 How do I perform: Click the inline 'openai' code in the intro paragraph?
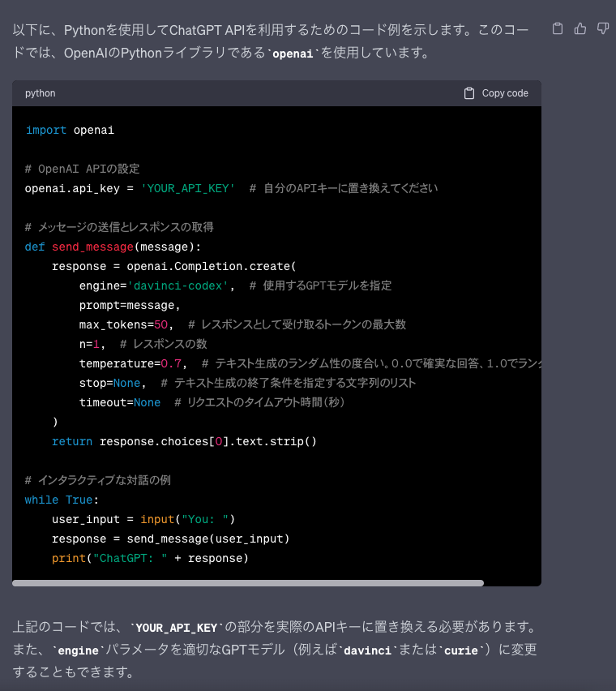(293, 54)
